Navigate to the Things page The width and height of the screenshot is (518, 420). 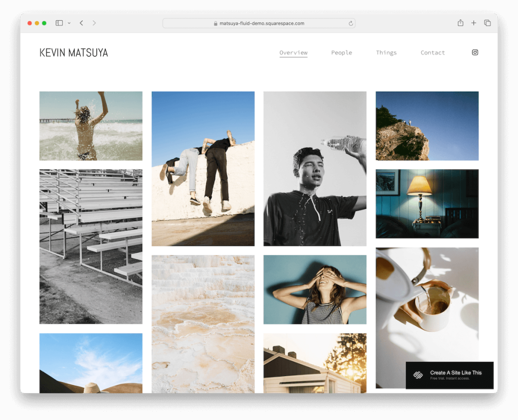click(x=386, y=53)
